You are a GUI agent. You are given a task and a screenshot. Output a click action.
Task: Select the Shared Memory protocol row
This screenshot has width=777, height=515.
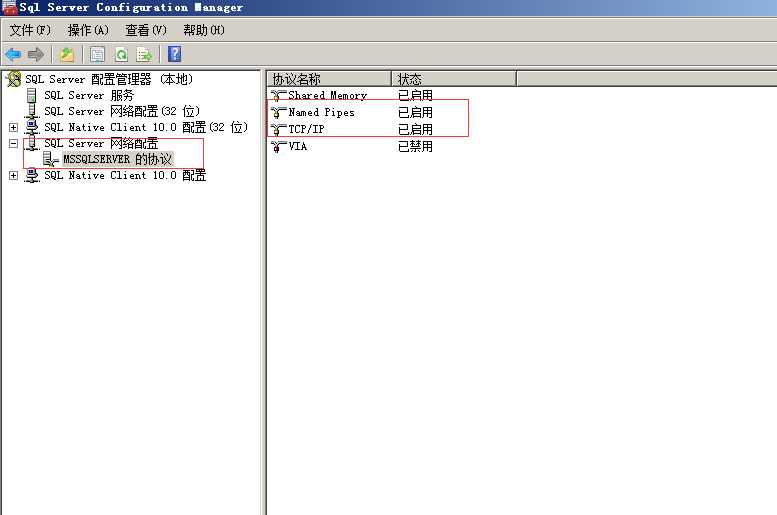pyautogui.click(x=328, y=95)
